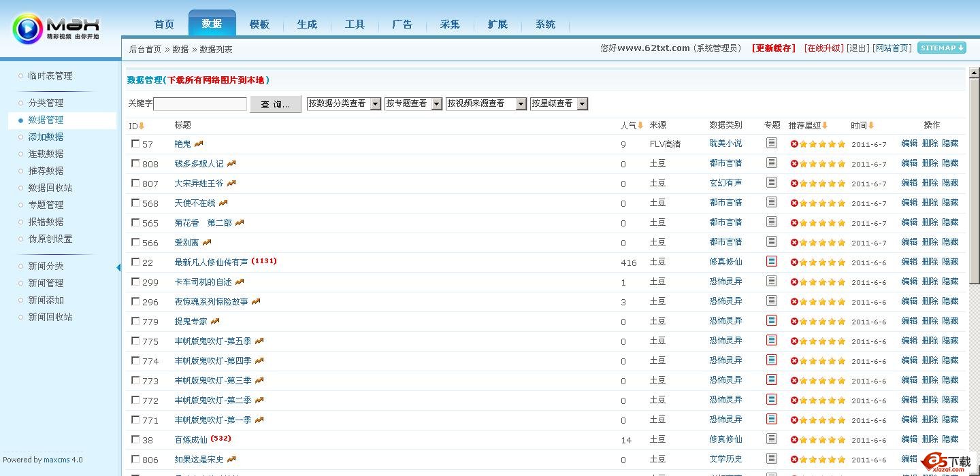The image size is (980, 476).
Task: Click the topic icon for row ID 57
Action: [771, 143]
